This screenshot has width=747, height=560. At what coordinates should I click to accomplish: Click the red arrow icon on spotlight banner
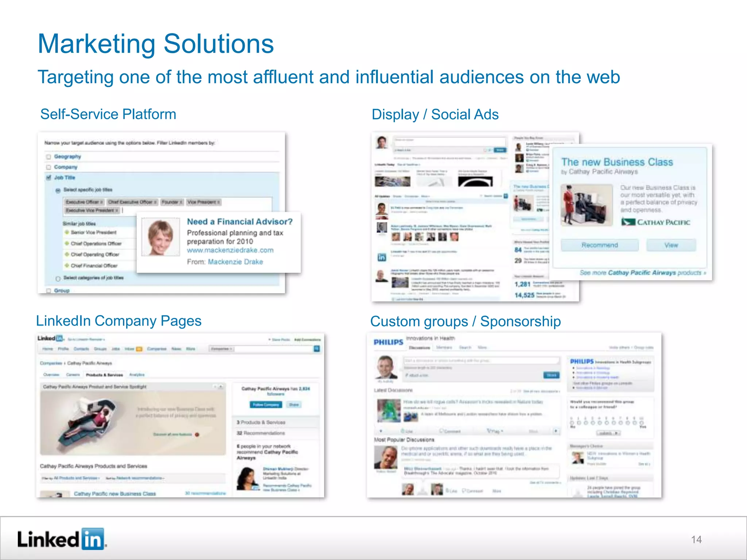(x=197, y=435)
